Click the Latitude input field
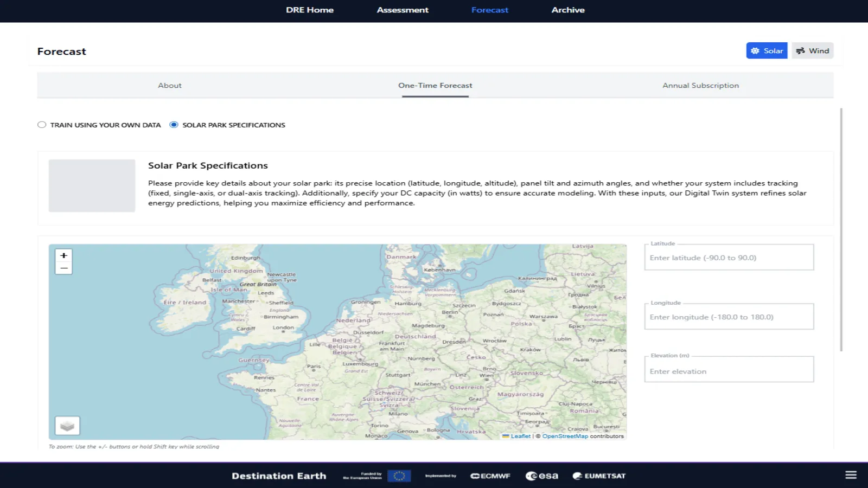 pyautogui.click(x=729, y=258)
